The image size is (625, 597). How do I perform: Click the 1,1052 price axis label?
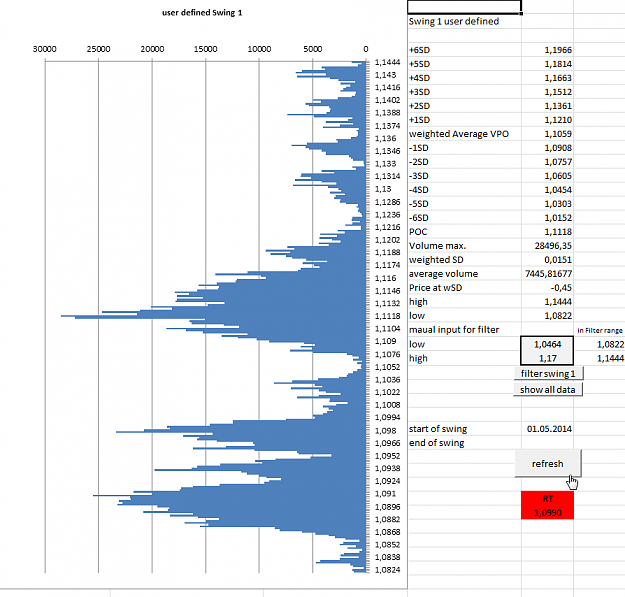[387, 367]
